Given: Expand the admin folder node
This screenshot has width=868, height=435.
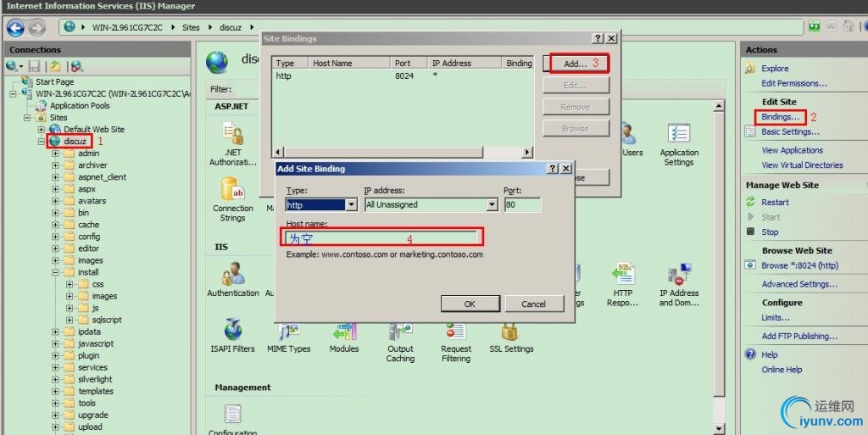Looking at the screenshot, I should pyautogui.click(x=55, y=153).
